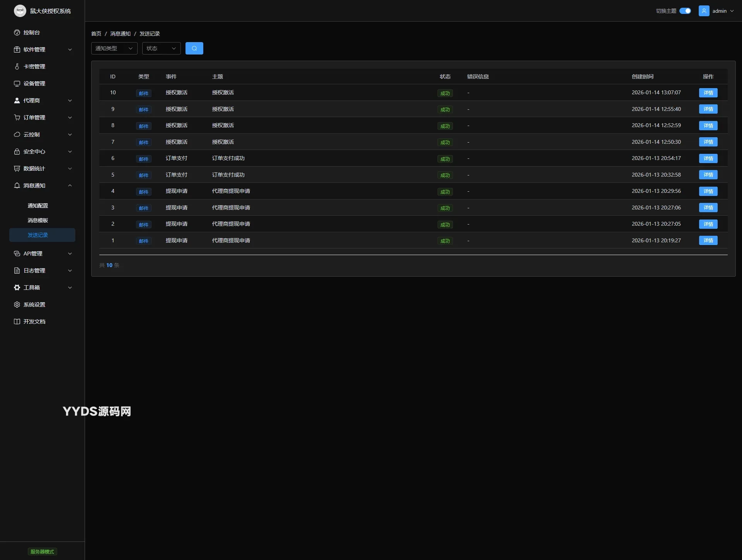Click the device management monitor icon
The width and height of the screenshot is (742, 560).
17,83
